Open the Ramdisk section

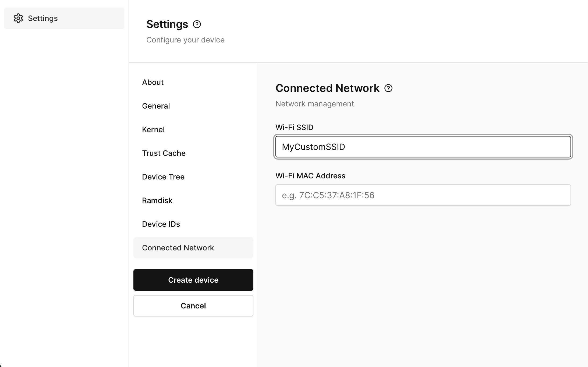click(x=193, y=200)
